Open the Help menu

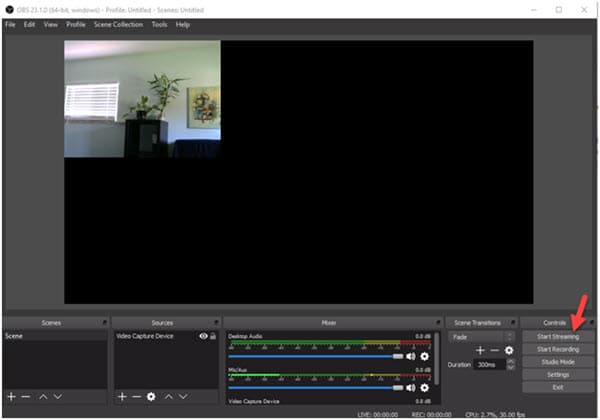[183, 25]
